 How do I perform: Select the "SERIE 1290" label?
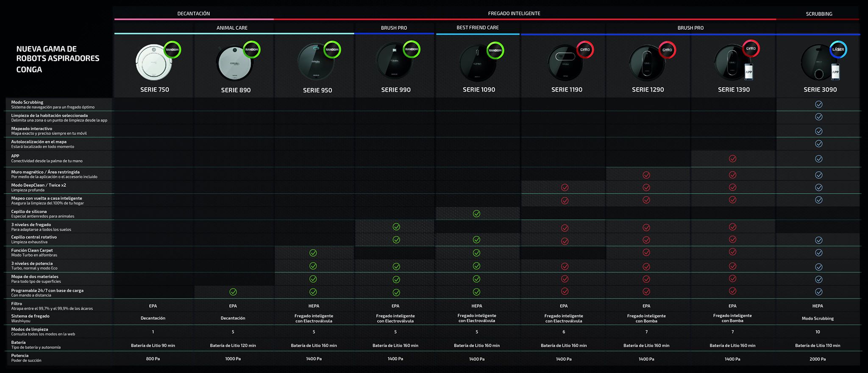click(648, 89)
